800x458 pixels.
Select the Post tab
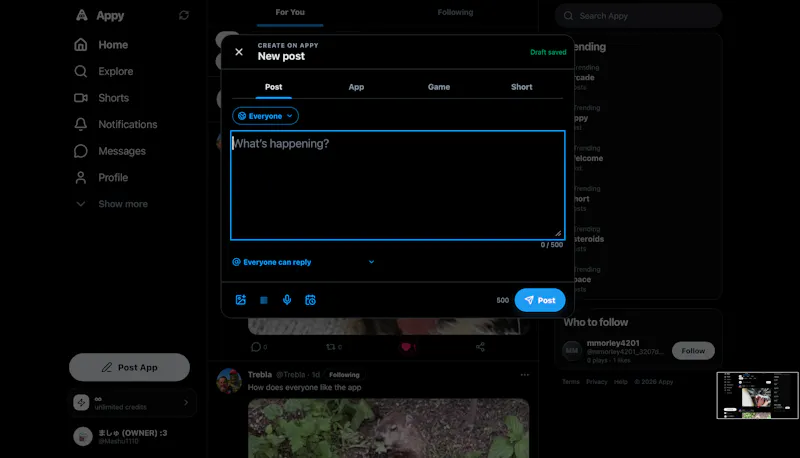tap(273, 87)
